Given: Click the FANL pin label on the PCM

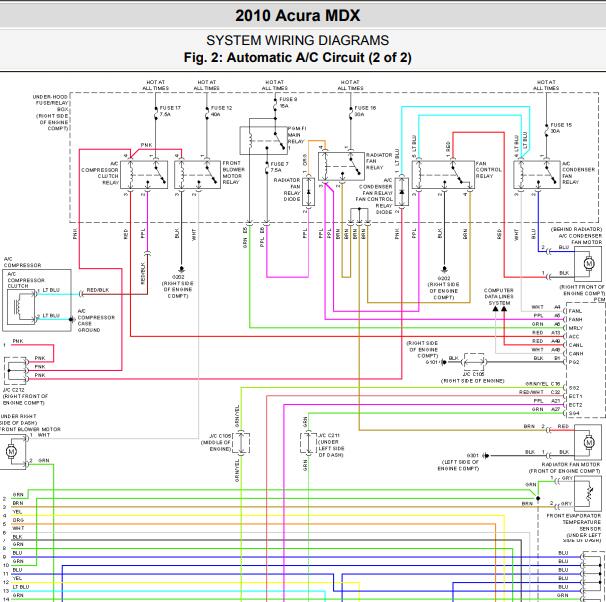Looking at the screenshot, I should [x=575, y=311].
